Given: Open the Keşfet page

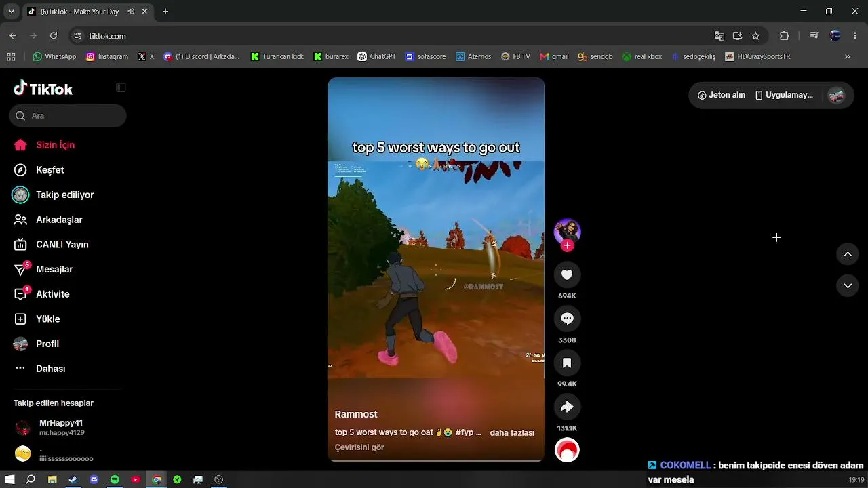Looking at the screenshot, I should click(39, 170).
